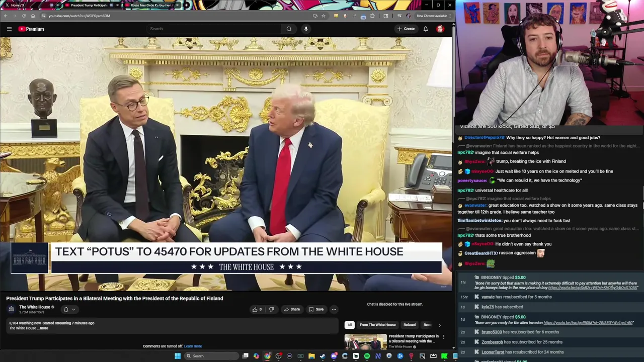This screenshot has width=644, height=362.
Task: Open the subscription notification bell dropdown
Action: point(69,310)
